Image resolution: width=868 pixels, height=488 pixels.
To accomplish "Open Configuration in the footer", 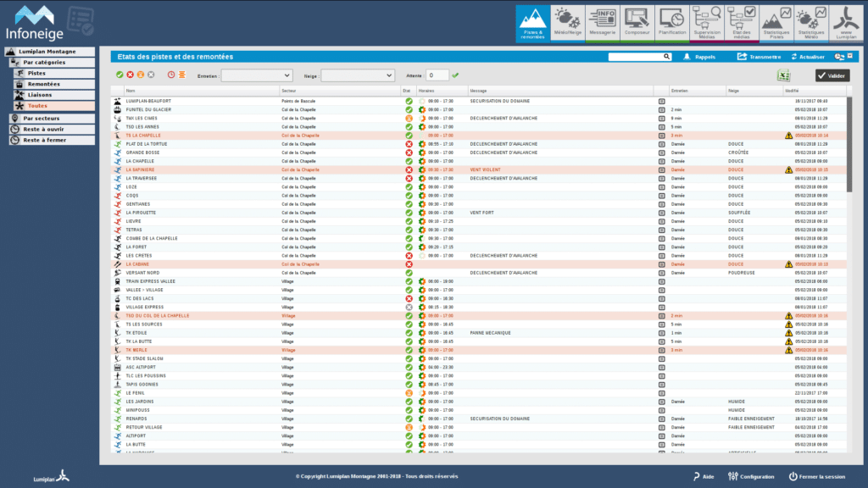I will pos(751,476).
